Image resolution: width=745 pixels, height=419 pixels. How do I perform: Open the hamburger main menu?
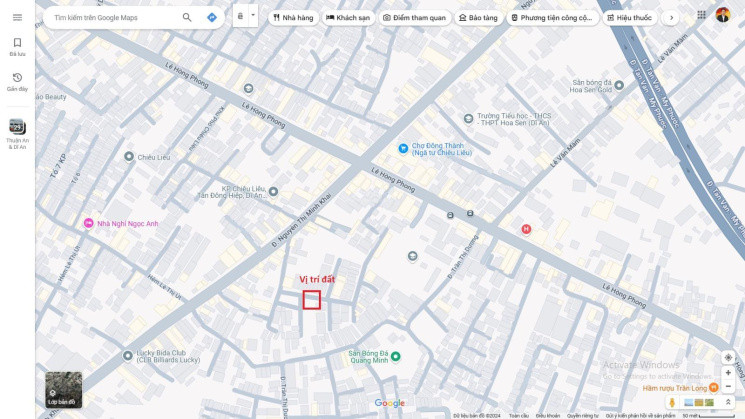click(x=18, y=18)
